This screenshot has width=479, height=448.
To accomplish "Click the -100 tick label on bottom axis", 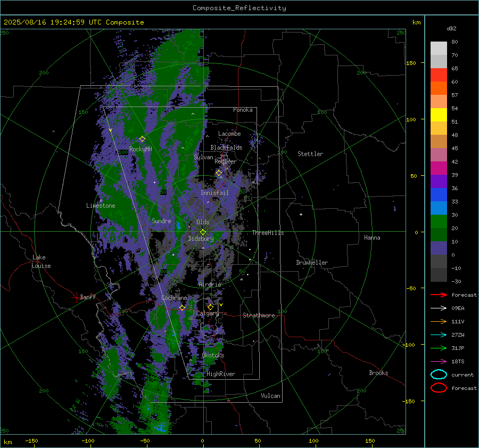I will pyautogui.click(x=88, y=441).
